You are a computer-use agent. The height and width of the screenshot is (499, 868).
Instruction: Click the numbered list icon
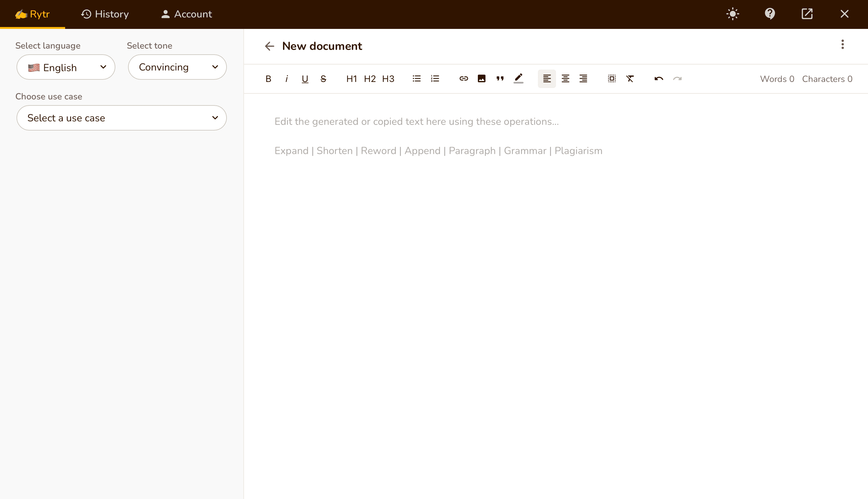click(435, 79)
